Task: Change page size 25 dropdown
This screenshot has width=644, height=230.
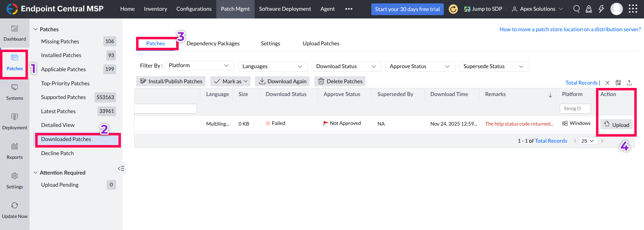Action: coord(588,141)
